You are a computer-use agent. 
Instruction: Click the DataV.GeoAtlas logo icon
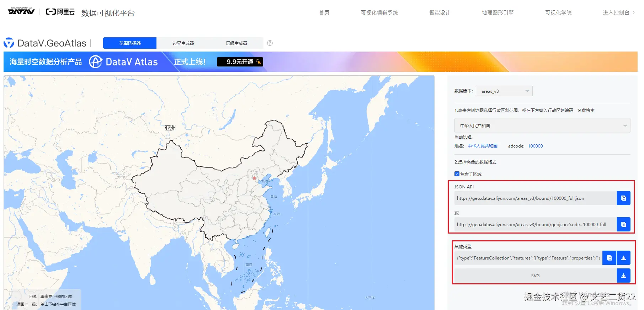tap(9, 43)
